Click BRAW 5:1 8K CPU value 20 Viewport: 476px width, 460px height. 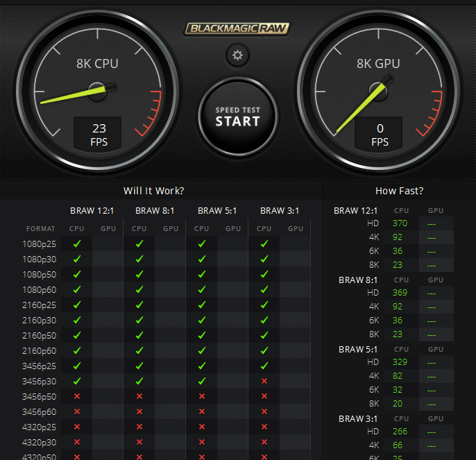coord(398,404)
